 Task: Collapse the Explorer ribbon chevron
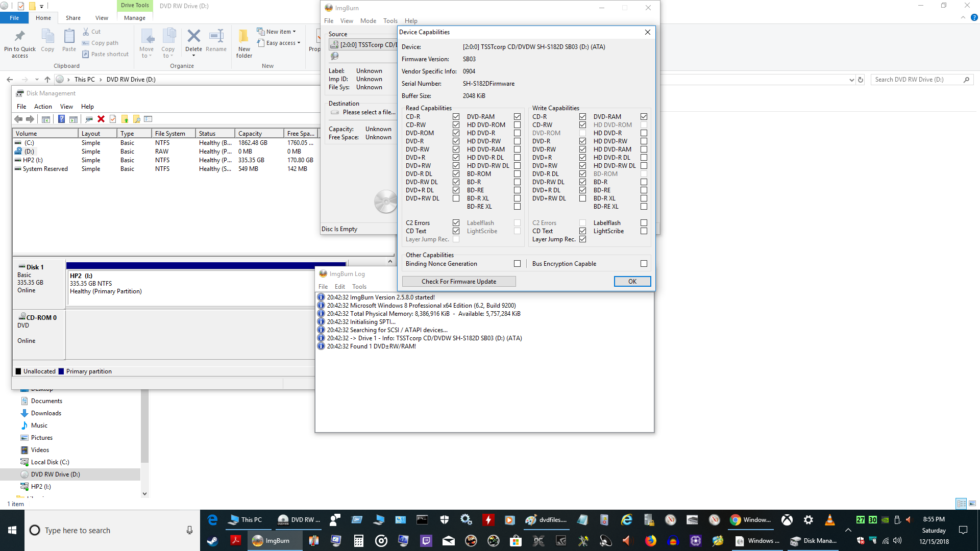point(963,17)
